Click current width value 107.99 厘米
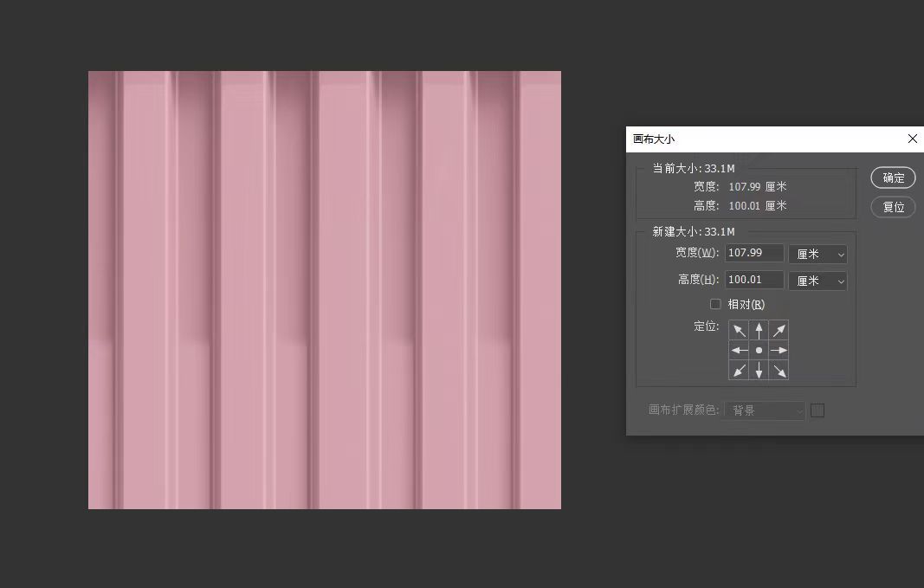This screenshot has width=924, height=588. (x=757, y=187)
